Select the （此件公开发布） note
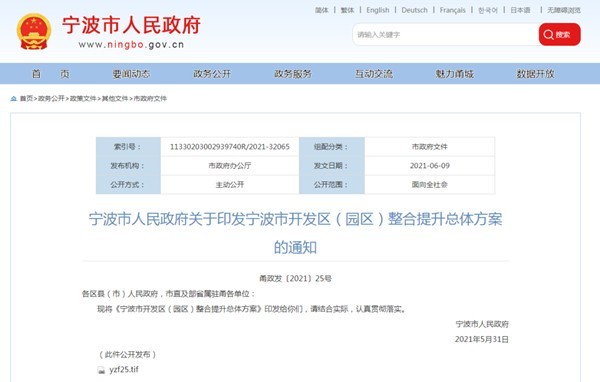 (127, 355)
